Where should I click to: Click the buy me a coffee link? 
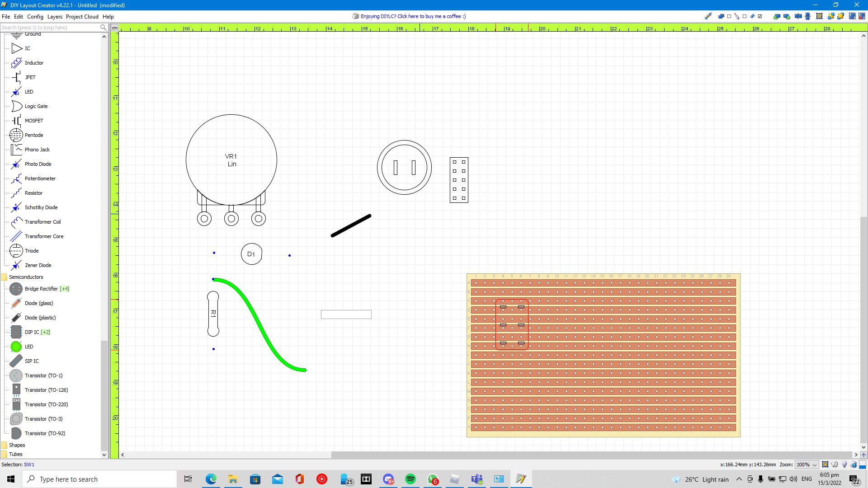[412, 16]
